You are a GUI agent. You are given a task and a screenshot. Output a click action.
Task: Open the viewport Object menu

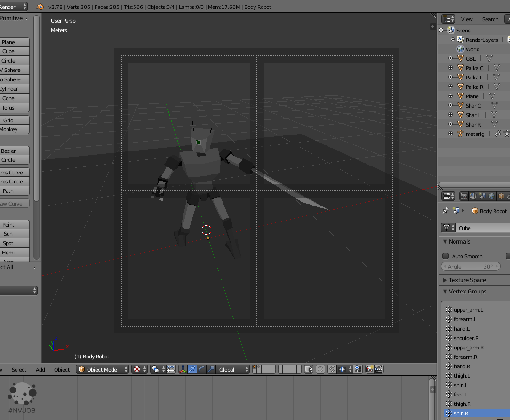coord(62,370)
